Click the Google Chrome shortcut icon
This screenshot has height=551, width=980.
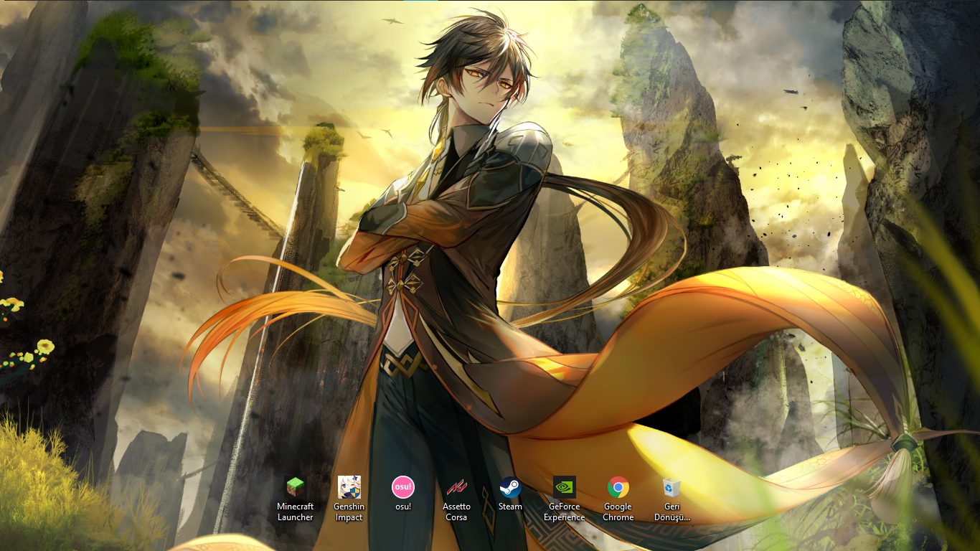click(618, 488)
